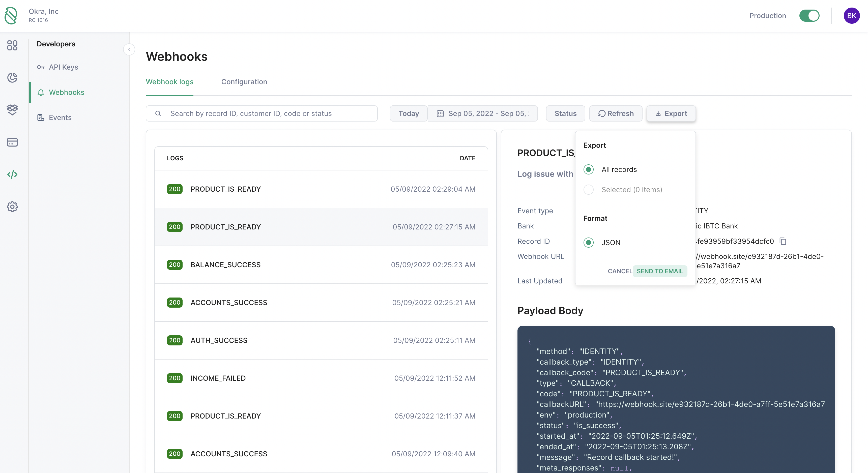
Task: Toggle the Production environment switch
Action: pyautogui.click(x=809, y=16)
